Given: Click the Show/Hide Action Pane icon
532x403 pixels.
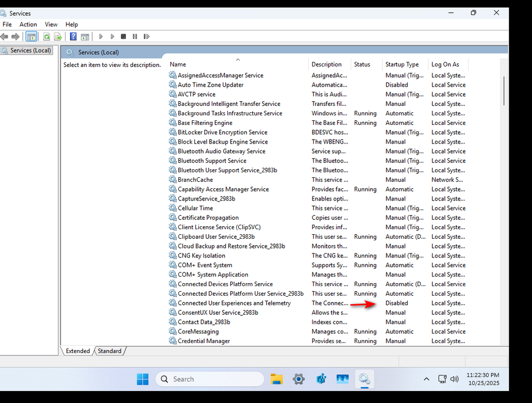Looking at the screenshot, I should pyautogui.click(x=85, y=37).
